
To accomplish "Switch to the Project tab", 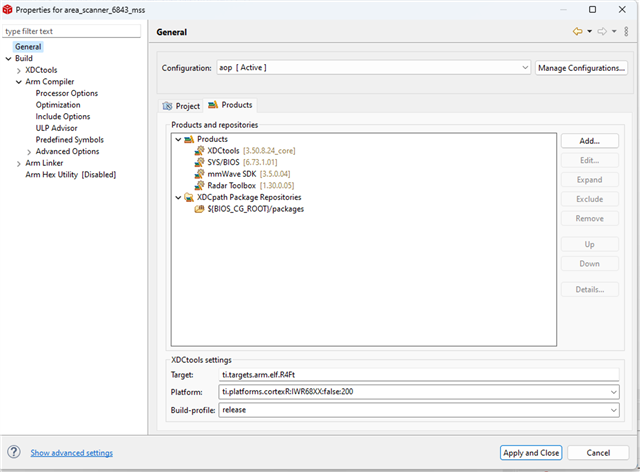I will point(181,106).
